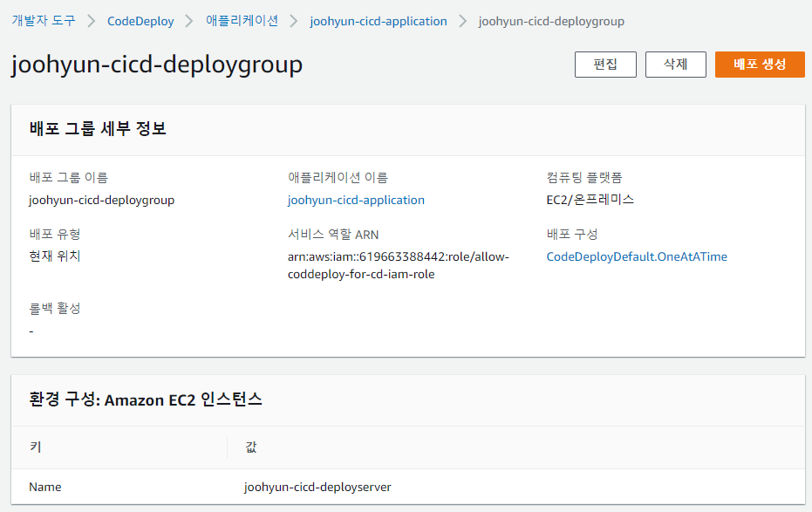Select the joohyun-cicd-deployserver value cell
Viewport: 812px width, 512px height.
coord(317,487)
